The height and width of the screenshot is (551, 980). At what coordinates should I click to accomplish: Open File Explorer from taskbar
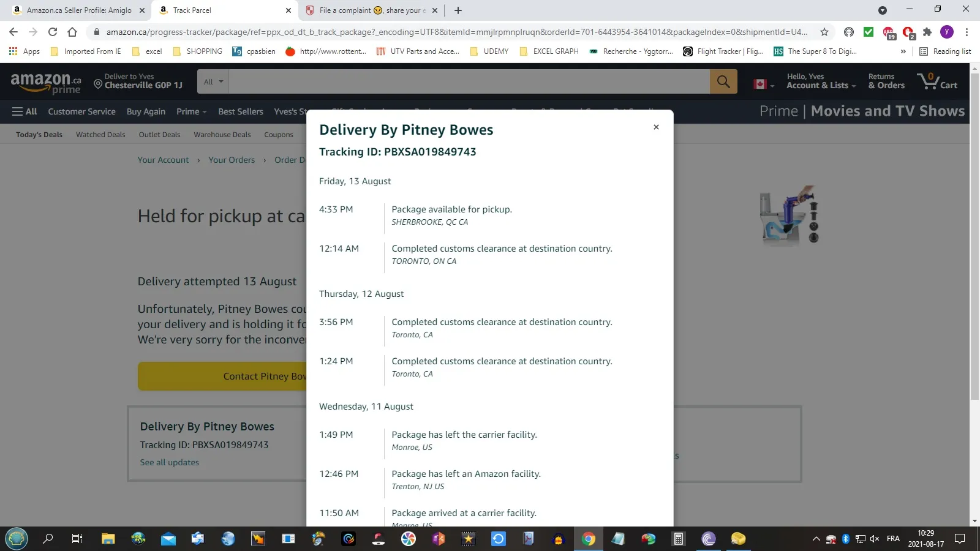(x=108, y=539)
